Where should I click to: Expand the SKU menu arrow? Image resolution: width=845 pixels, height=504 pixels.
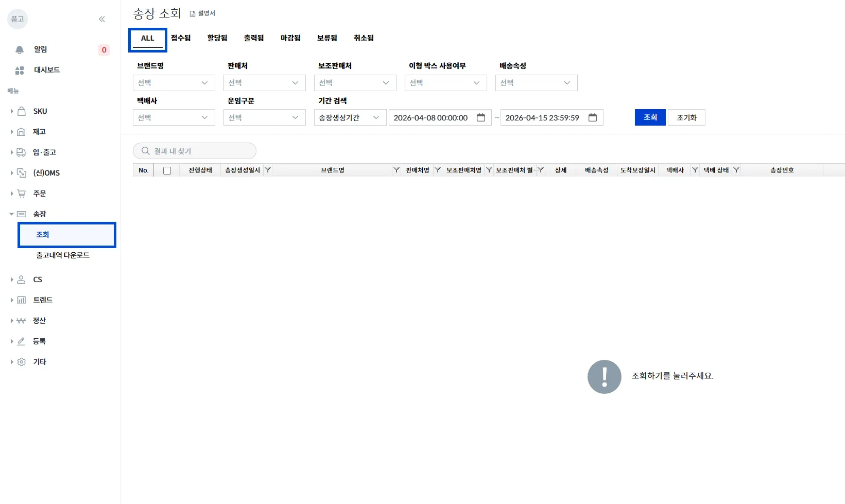tap(12, 111)
